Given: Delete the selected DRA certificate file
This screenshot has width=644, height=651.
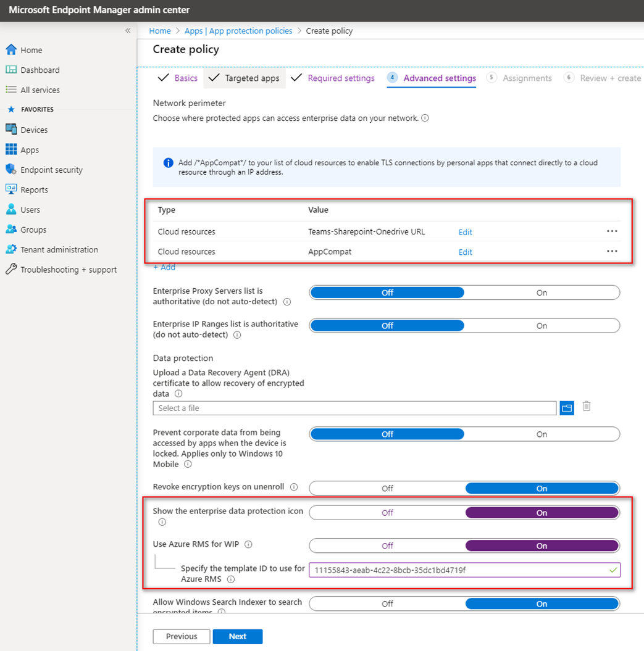Looking at the screenshot, I should click(x=587, y=407).
